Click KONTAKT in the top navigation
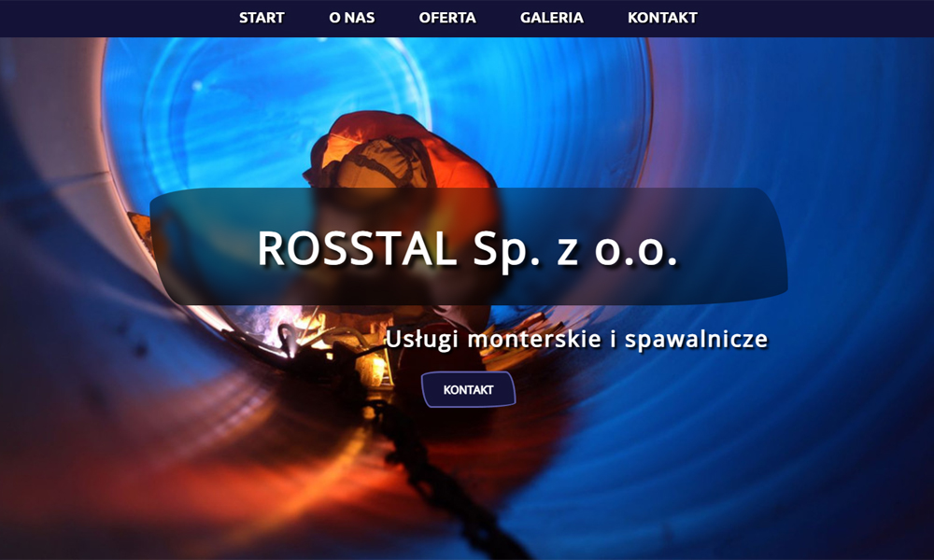 [x=662, y=18]
